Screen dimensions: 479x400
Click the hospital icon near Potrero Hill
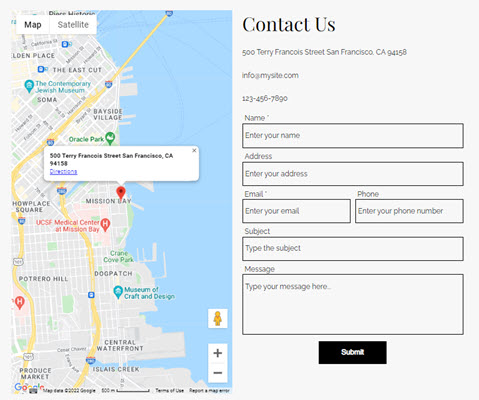[20, 303]
